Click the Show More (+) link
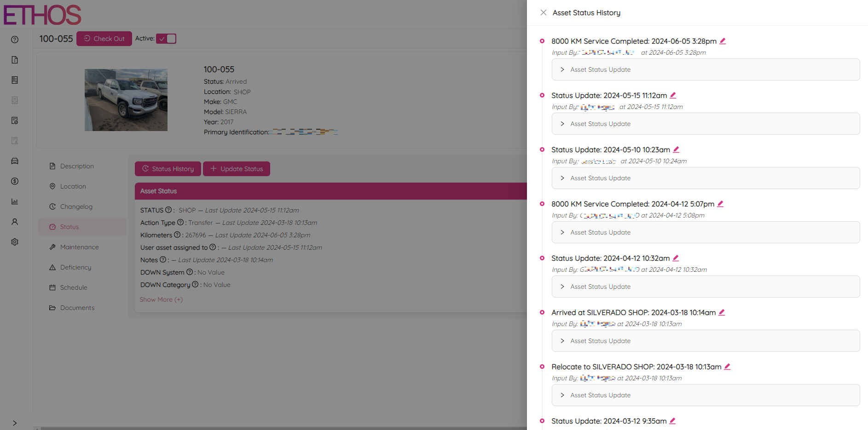The image size is (868, 430). pos(161,299)
